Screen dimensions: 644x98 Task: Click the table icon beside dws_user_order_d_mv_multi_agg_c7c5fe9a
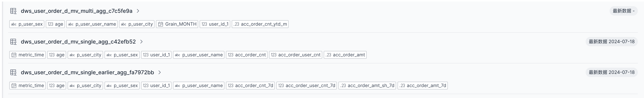tap(13, 11)
